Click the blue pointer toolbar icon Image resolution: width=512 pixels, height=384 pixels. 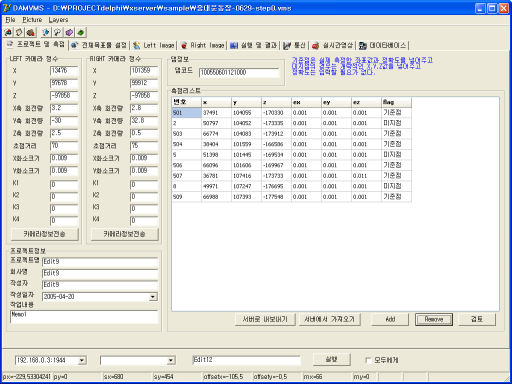(x=46, y=32)
